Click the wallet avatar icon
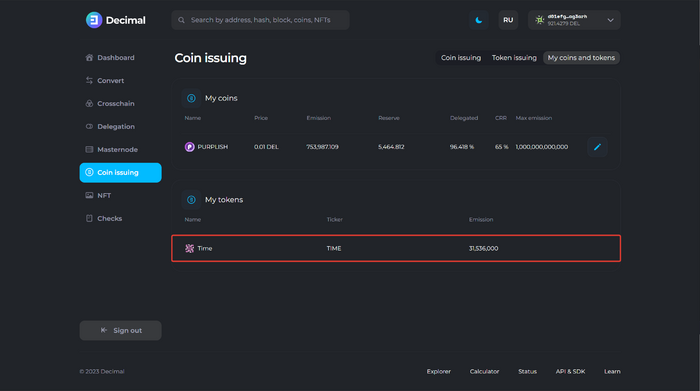The width and height of the screenshot is (700, 391). click(540, 20)
